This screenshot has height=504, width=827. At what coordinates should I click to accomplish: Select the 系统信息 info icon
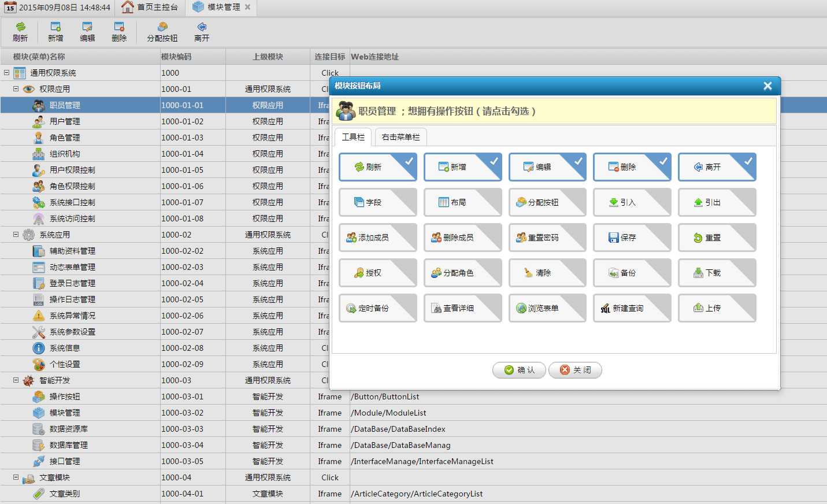click(x=39, y=348)
